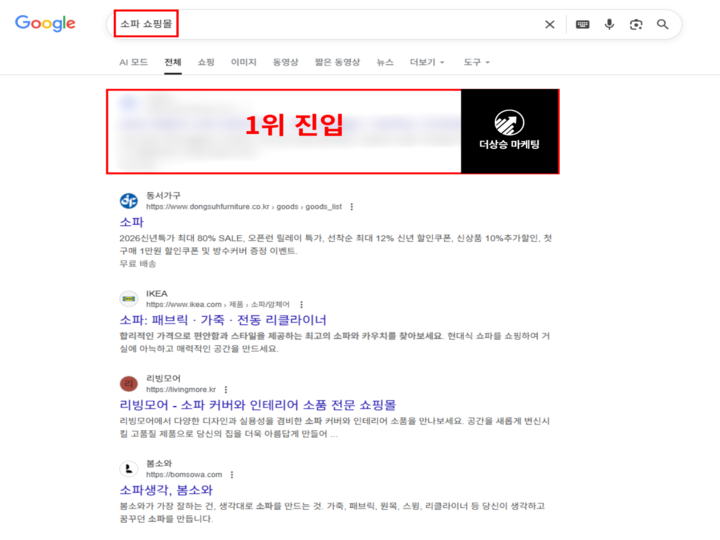
Task: Open the on-screen keyboard icon
Action: [582, 25]
